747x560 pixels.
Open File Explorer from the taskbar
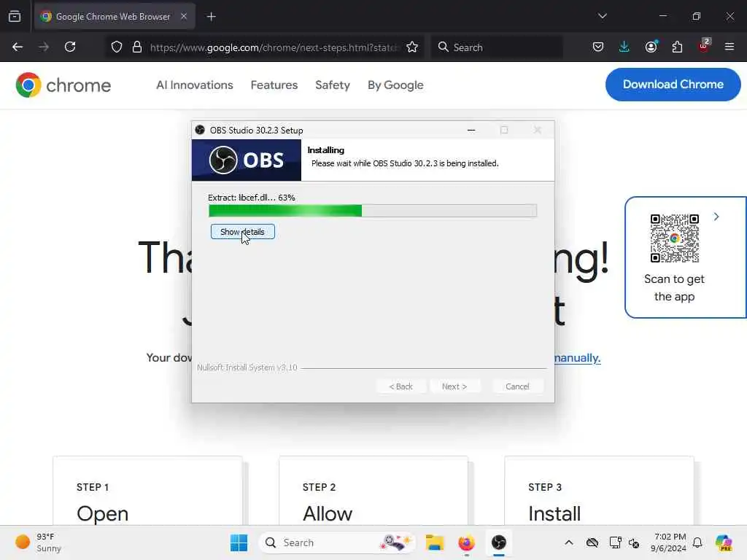435,542
